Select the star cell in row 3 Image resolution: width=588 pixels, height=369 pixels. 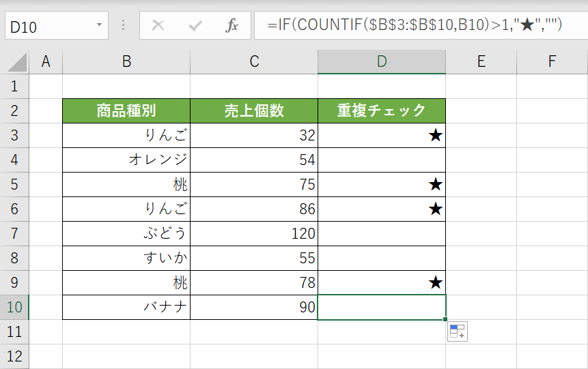coord(382,135)
